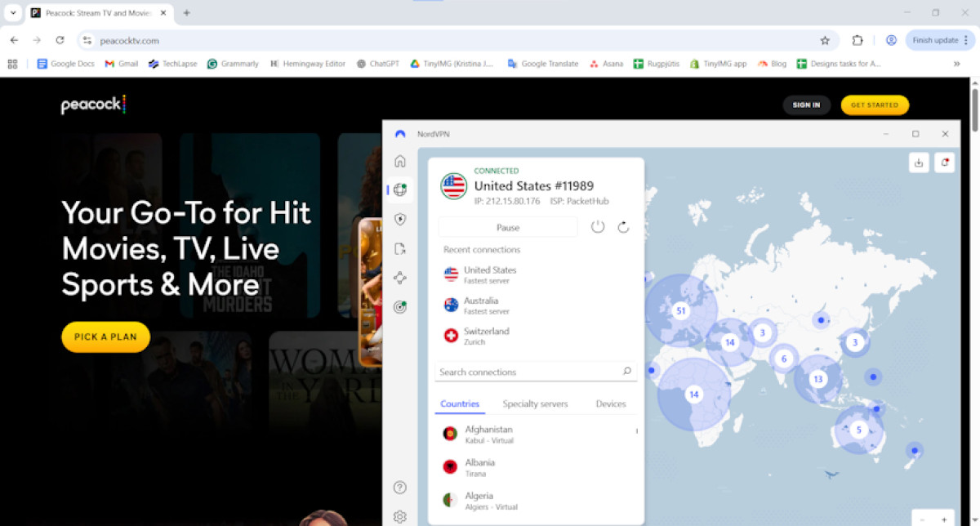980x526 pixels.
Task: Click Get Started on Peacock
Action: tap(875, 105)
